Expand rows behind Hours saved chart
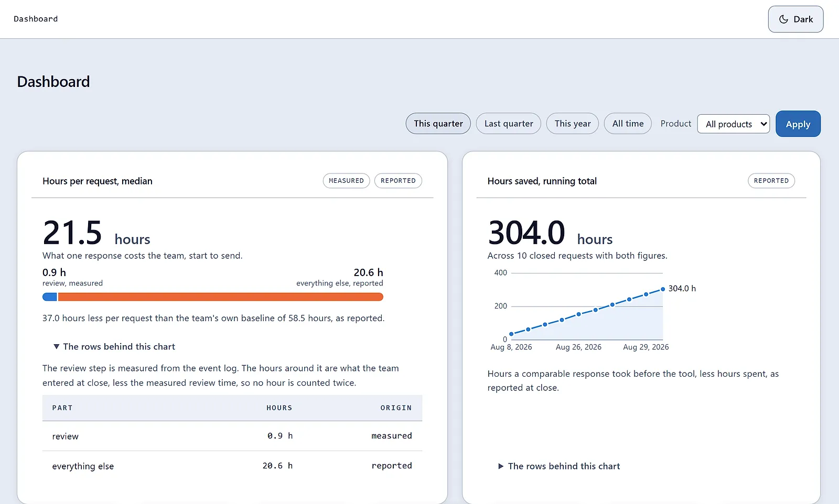 (x=559, y=466)
